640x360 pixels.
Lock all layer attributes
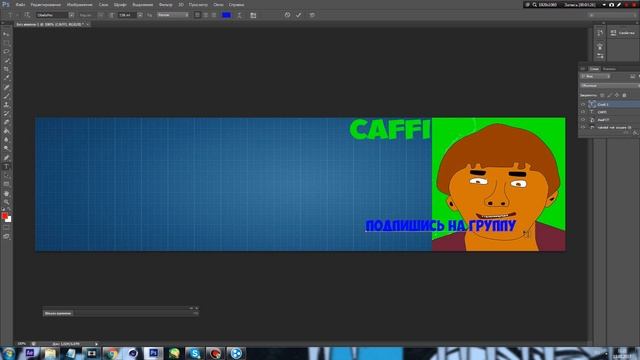tap(624, 95)
